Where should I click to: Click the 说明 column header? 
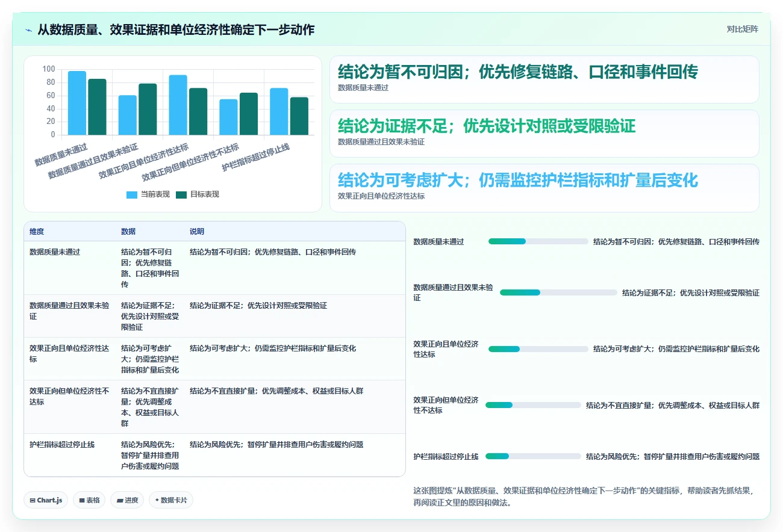[197, 231]
